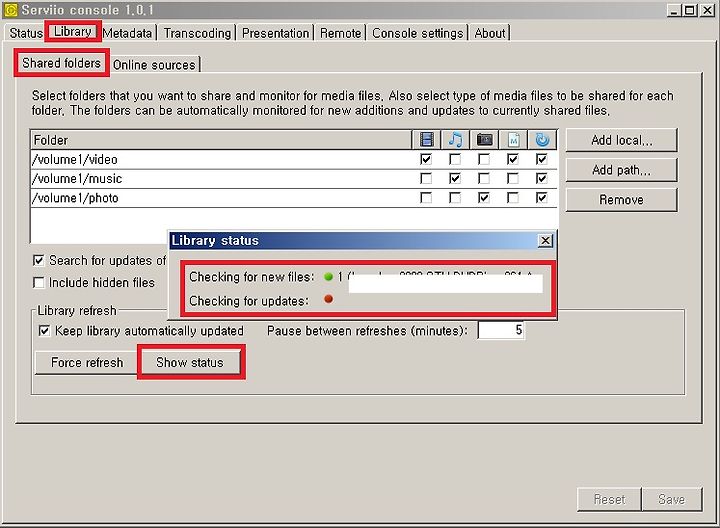Click Show status button
This screenshot has height=528, width=720.
190,363
